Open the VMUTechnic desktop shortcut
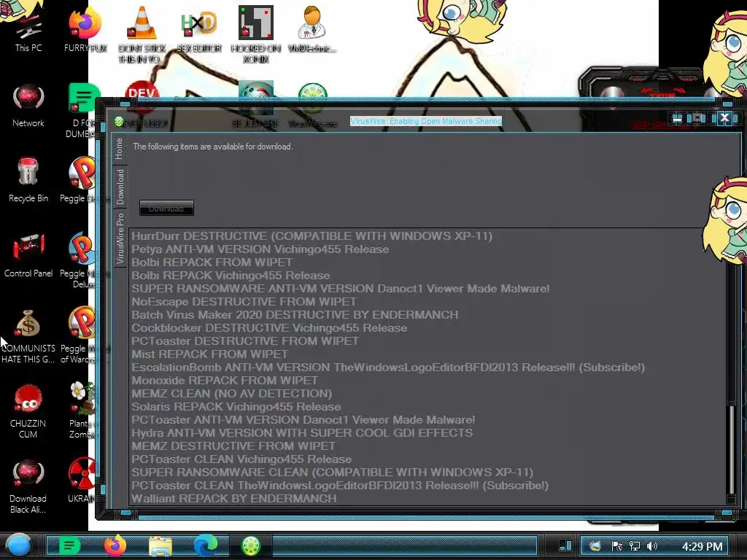 [x=312, y=29]
